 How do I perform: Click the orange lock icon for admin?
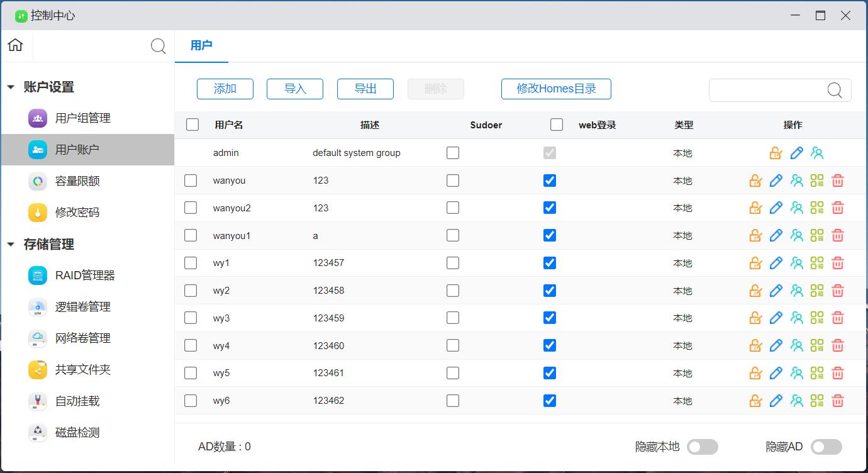776,153
